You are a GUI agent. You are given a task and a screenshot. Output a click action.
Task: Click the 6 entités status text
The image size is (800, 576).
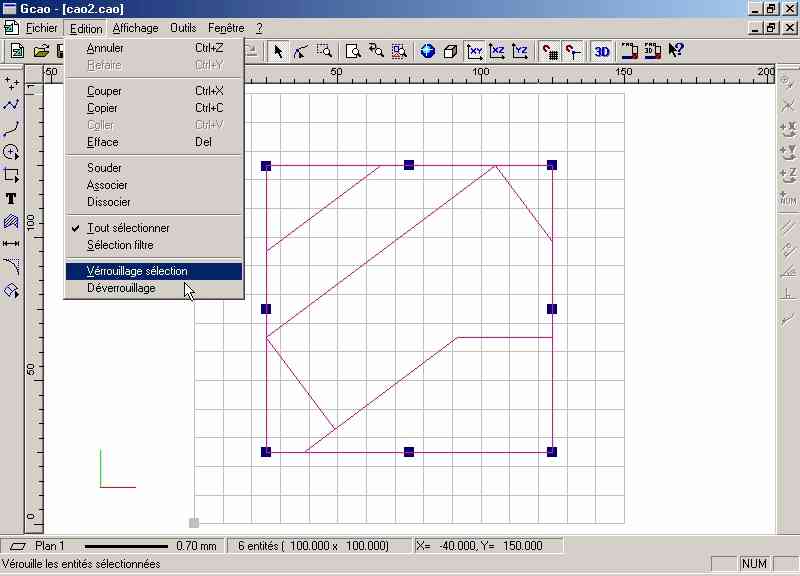point(313,546)
